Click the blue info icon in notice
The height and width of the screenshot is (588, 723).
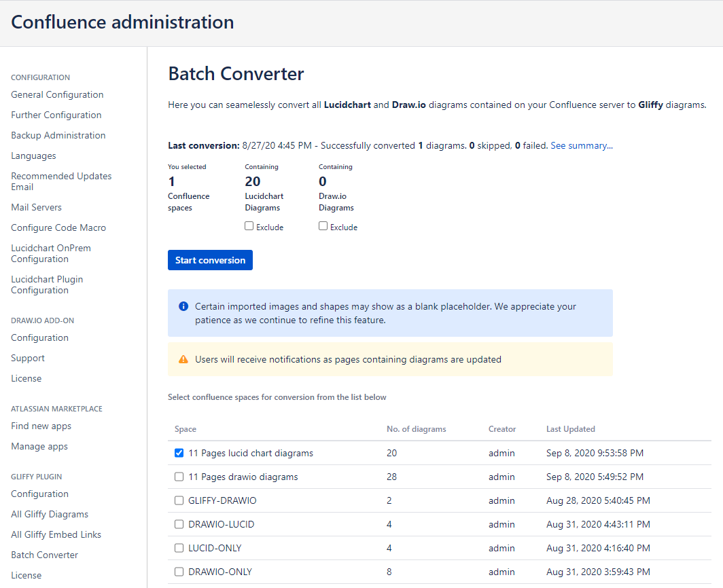click(x=183, y=306)
